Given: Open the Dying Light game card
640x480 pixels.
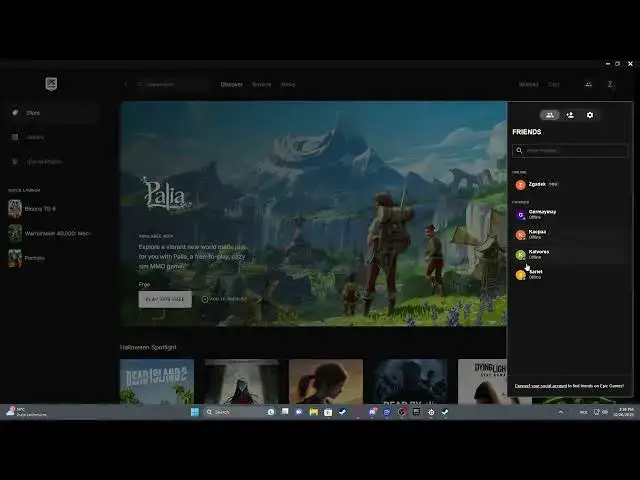Looking at the screenshot, I should (482, 382).
